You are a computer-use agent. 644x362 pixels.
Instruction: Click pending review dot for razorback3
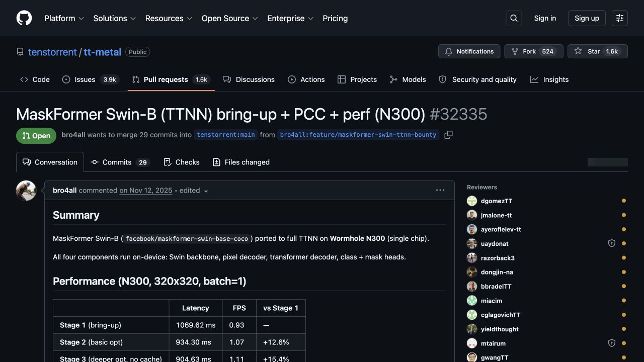tap(624, 258)
